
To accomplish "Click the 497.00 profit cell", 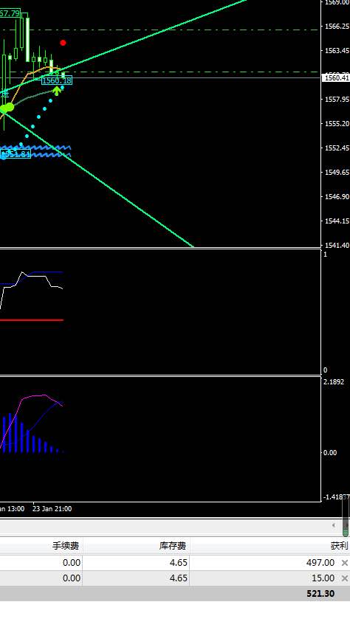I will pos(320,563).
